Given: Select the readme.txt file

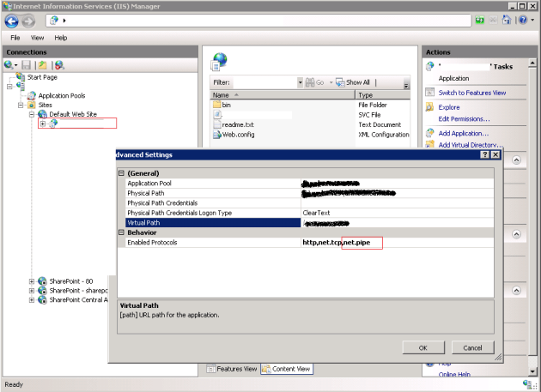Looking at the screenshot, I should point(238,124).
